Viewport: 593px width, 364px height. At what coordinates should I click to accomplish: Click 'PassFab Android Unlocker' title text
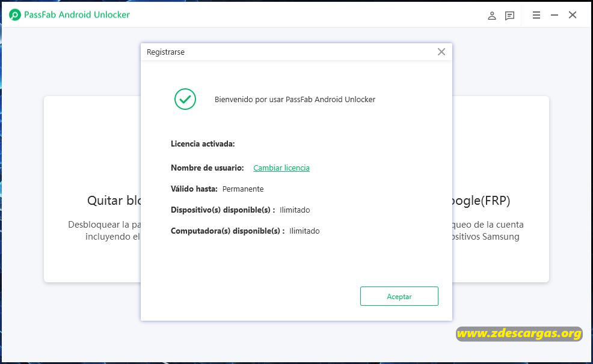(x=77, y=15)
